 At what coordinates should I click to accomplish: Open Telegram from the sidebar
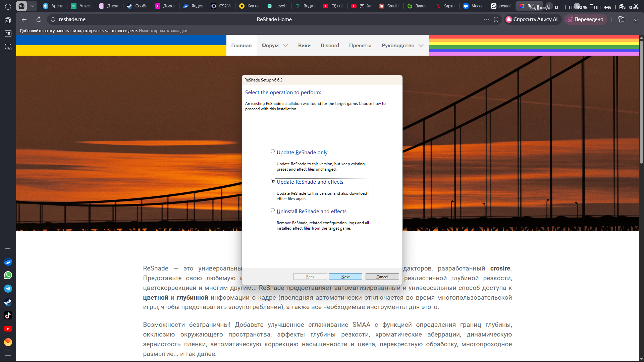[8, 289]
